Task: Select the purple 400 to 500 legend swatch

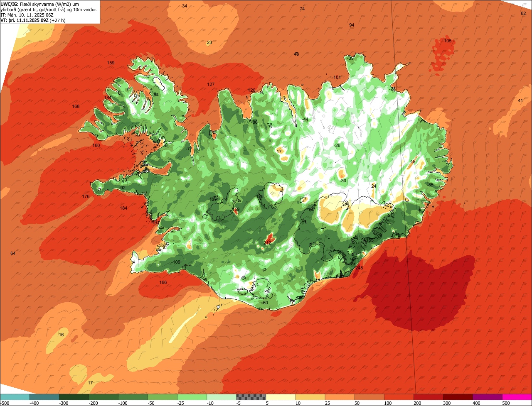Action: 487,397
